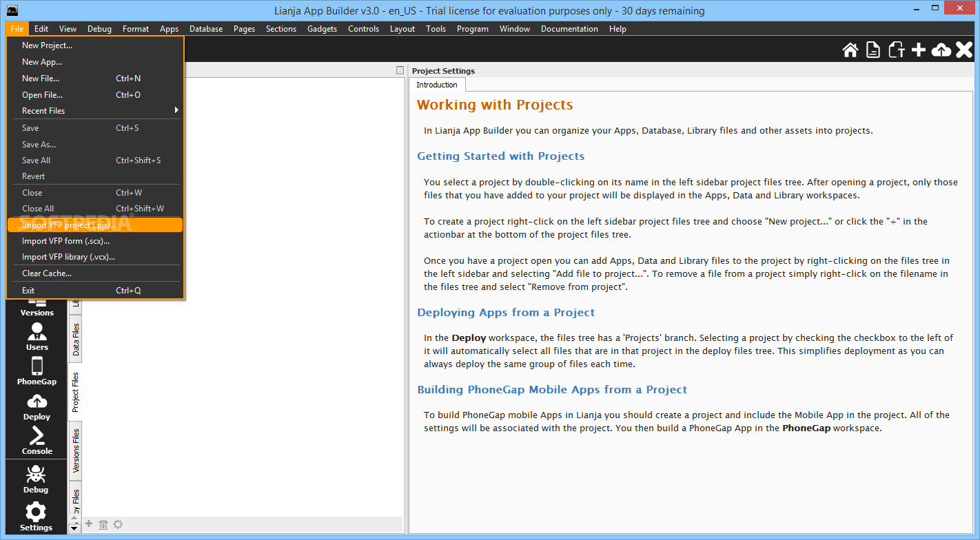The image size is (980, 540).
Task: Open the Pages menu
Action: [x=244, y=29]
